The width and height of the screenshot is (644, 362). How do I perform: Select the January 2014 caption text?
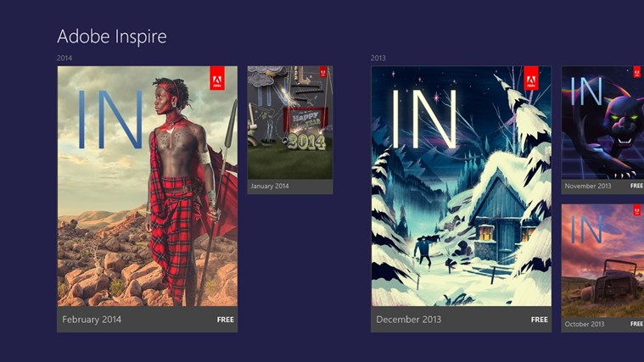pos(270,186)
